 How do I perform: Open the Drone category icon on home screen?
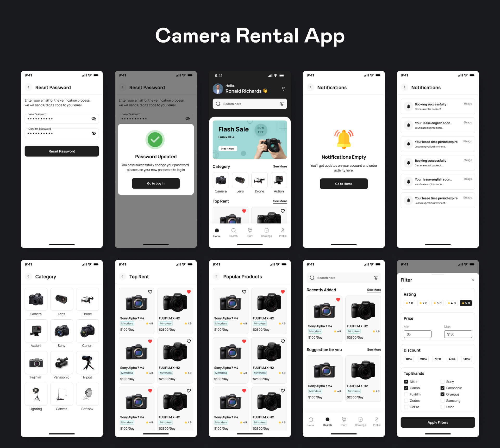(259, 180)
